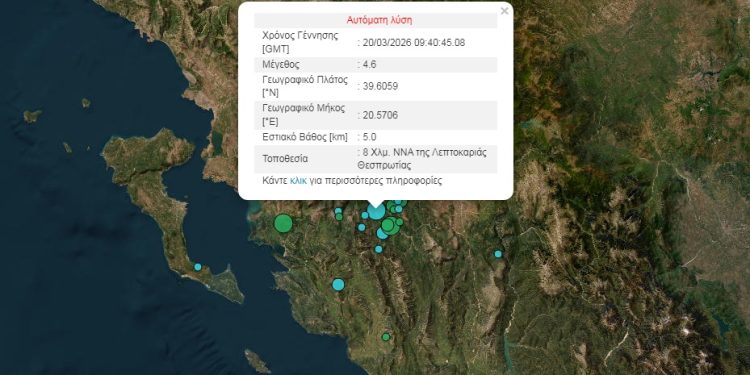Viewport: 750px width, 375px height.
Task: Select the biggest cyan circle under the popup pointer
Action: pyautogui.click(x=376, y=211)
